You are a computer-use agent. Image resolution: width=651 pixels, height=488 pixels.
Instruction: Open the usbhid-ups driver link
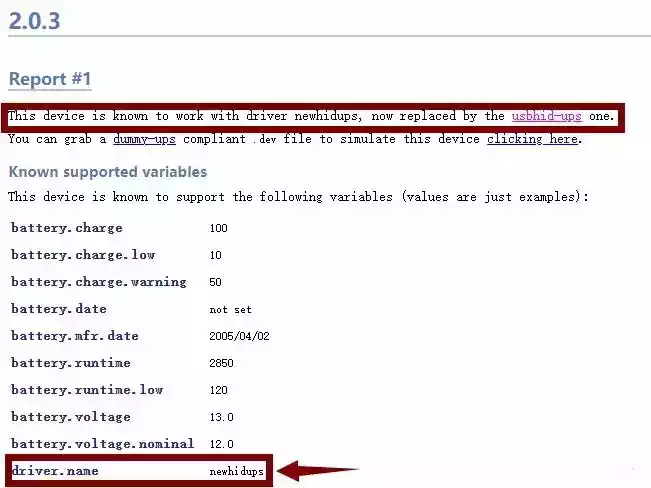(546, 116)
